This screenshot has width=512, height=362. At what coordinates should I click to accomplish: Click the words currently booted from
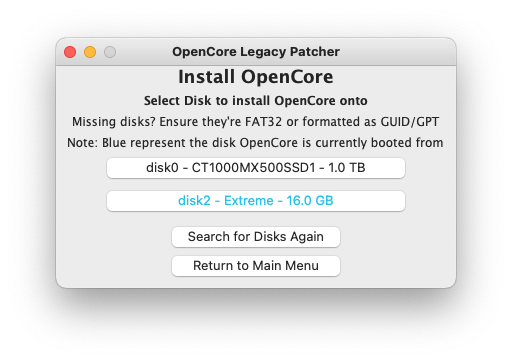pos(379,143)
